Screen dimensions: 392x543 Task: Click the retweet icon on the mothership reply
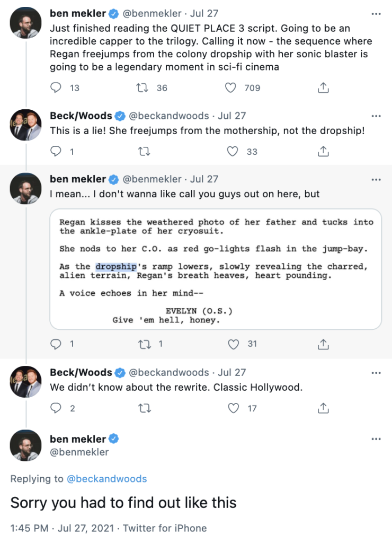(x=144, y=151)
